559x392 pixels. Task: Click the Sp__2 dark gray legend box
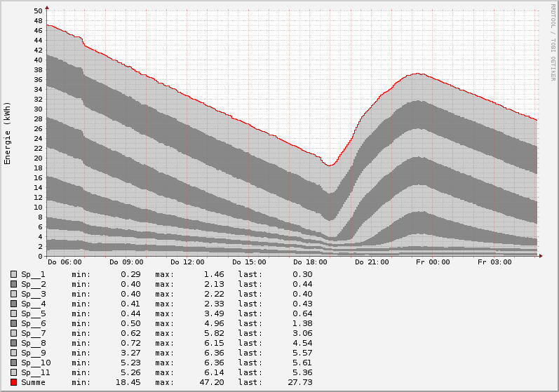click(14, 284)
